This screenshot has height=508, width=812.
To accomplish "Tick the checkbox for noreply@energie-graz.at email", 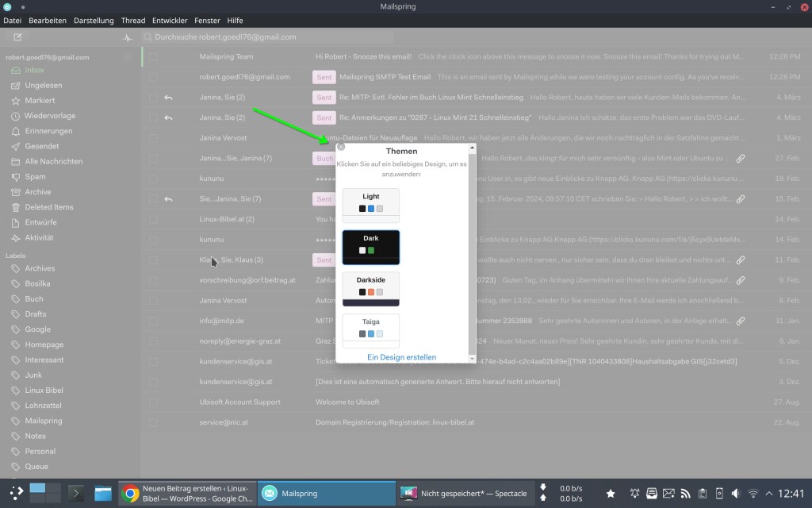I will click(153, 341).
